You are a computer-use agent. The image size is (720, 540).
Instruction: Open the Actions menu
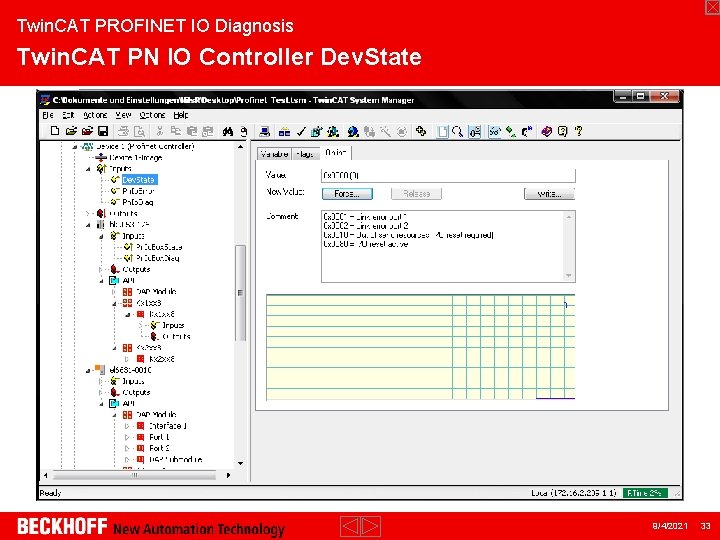pyautogui.click(x=95, y=115)
